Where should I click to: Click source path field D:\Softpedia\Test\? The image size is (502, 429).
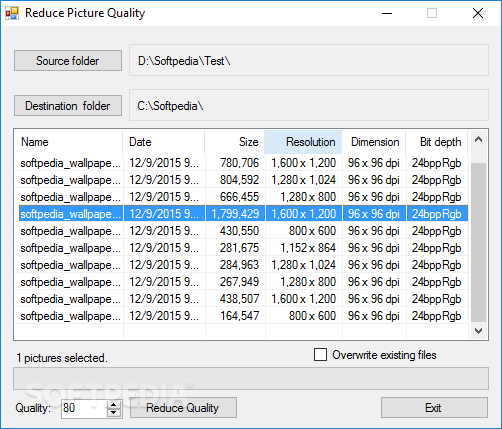pyautogui.click(x=309, y=60)
